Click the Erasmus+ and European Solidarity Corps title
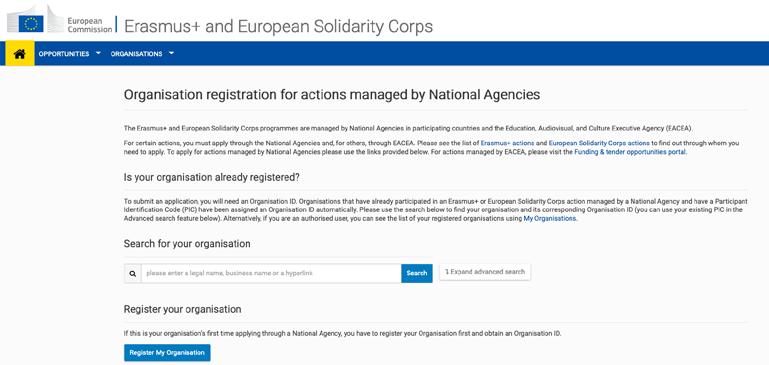This screenshot has height=365, width=769. (x=279, y=26)
